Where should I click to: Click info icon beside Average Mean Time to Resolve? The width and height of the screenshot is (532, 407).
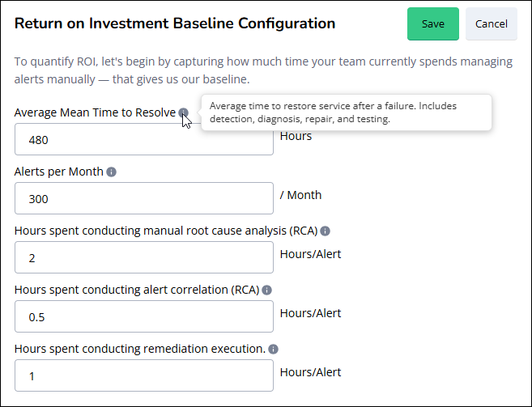pyautogui.click(x=183, y=112)
